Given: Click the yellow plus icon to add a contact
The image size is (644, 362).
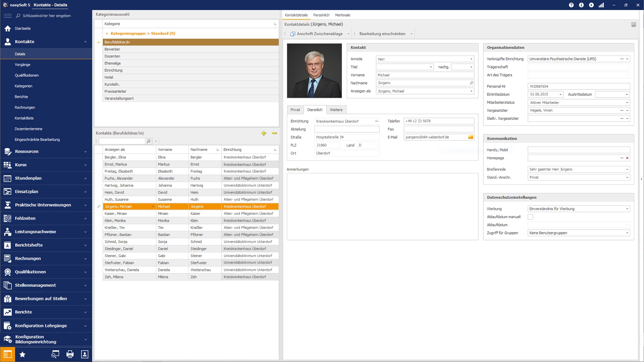Looking at the screenshot, I should pos(264,133).
